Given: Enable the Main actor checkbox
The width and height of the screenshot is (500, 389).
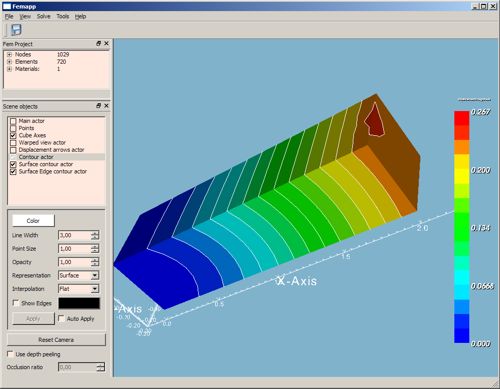Looking at the screenshot, I should click(13, 121).
